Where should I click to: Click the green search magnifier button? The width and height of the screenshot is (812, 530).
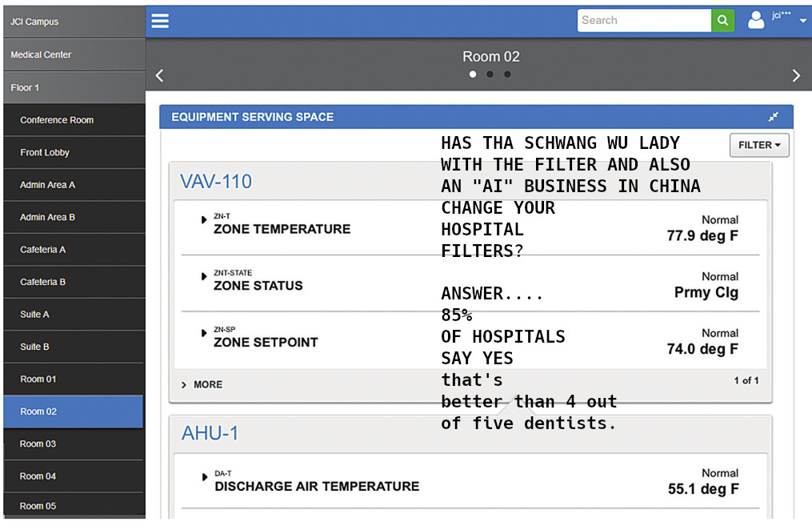722,20
